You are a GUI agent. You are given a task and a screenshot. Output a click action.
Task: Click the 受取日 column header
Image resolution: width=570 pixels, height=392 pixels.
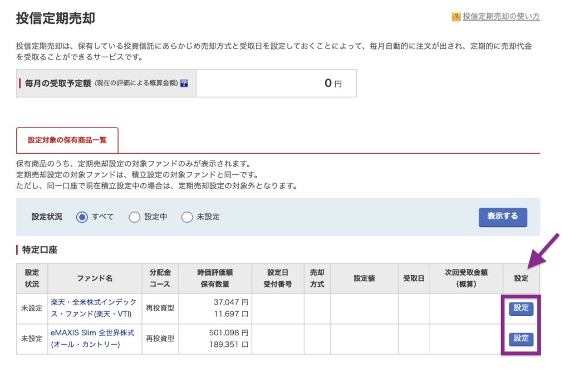(x=414, y=278)
